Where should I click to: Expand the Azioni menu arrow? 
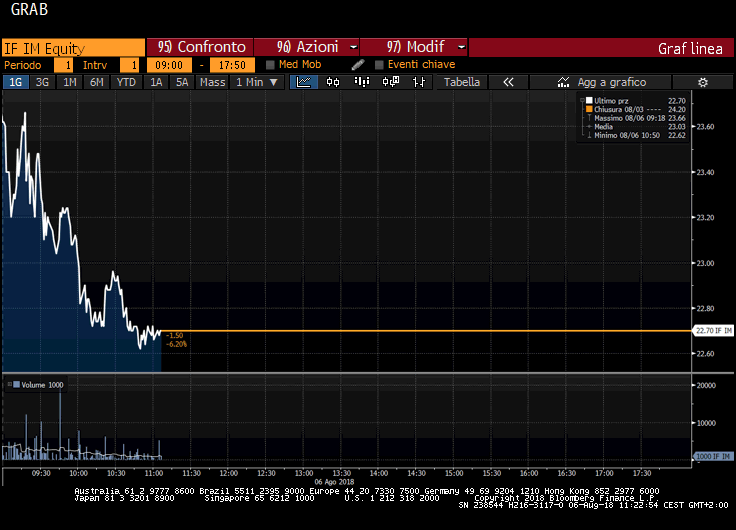pyautogui.click(x=353, y=47)
